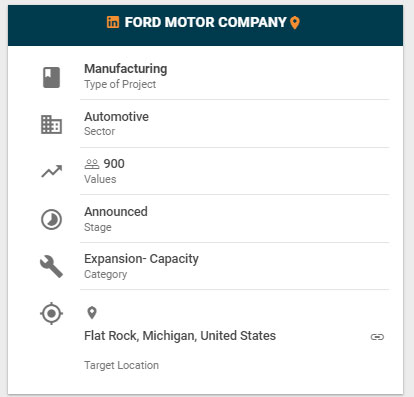Click the FORD MOTOR COMPANY title
Screen dimensions: 414x397
(x=205, y=22)
